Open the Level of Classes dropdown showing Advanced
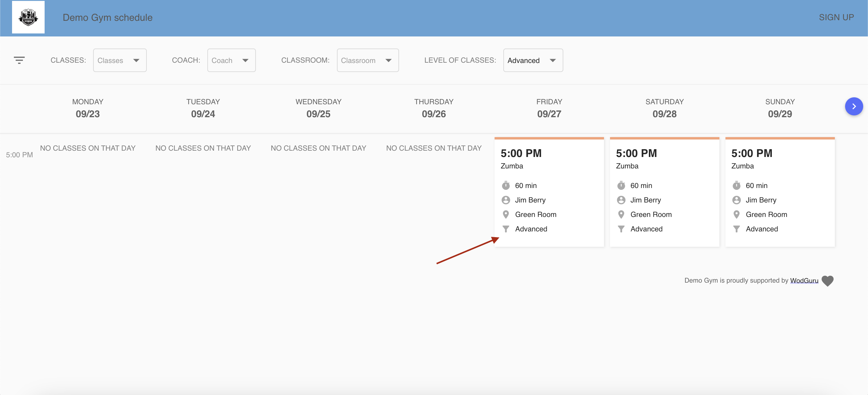868x395 pixels. click(533, 60)
